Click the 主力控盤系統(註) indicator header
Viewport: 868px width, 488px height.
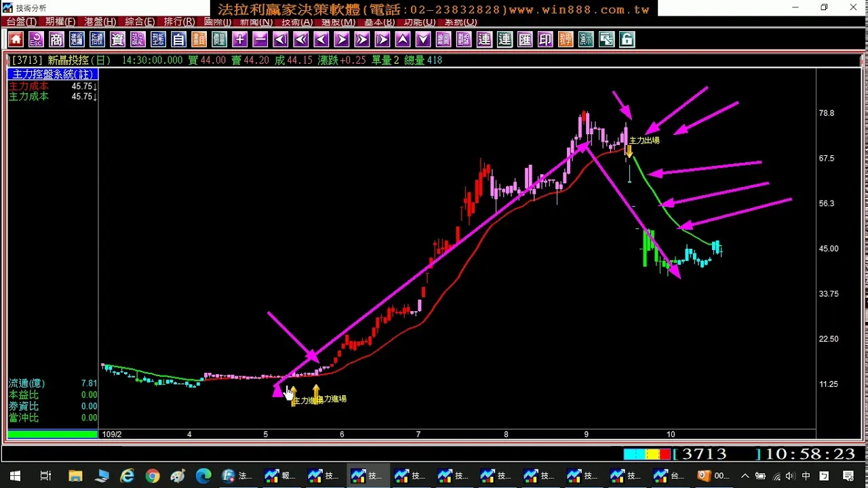(x=53, y=74)
